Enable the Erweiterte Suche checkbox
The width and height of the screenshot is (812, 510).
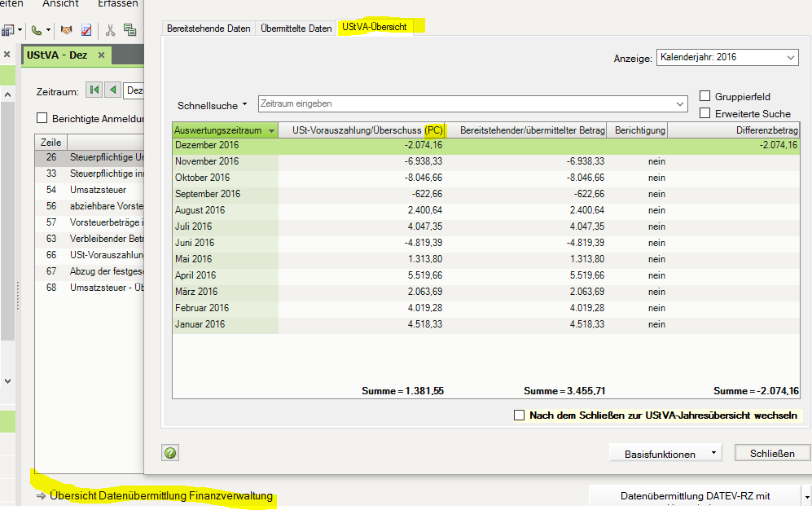(705, 113)
